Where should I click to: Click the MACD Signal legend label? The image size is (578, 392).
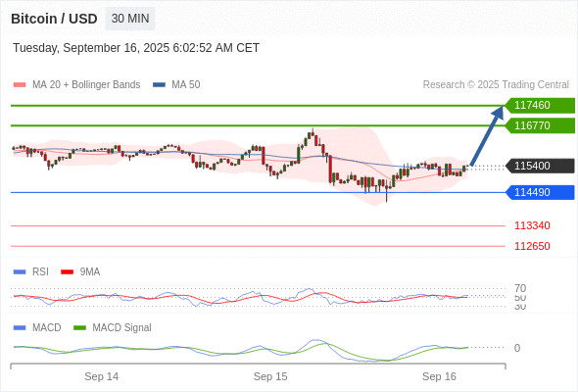tap(121, 328)
